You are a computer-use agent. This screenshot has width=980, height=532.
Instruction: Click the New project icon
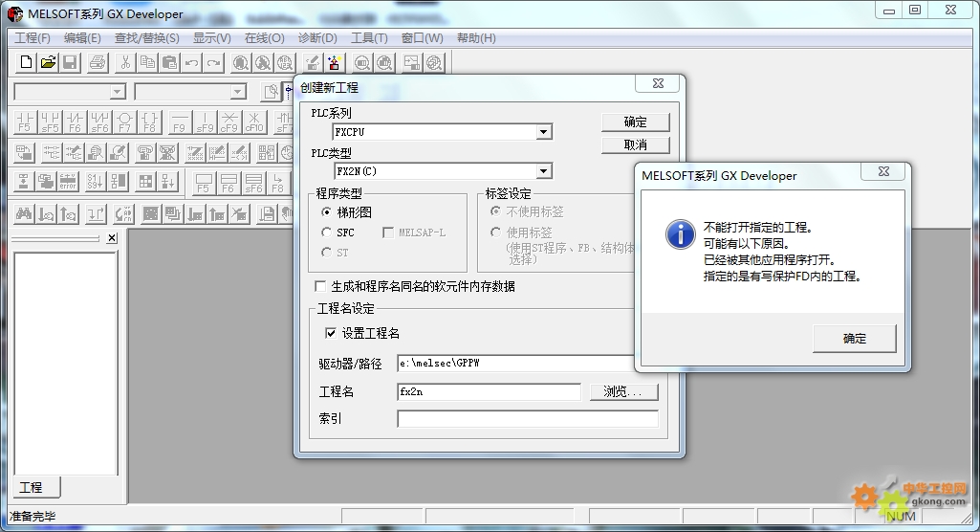(26, 62)
